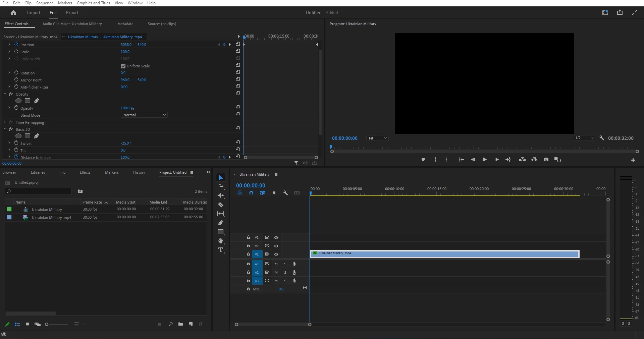Play the sequence in Program Monitor

pos(484,160)
